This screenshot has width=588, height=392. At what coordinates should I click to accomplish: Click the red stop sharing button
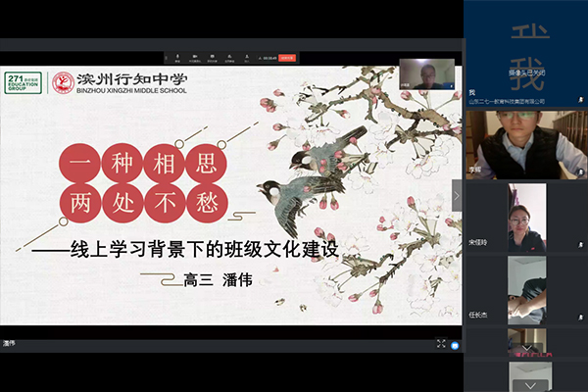point(287,58)
